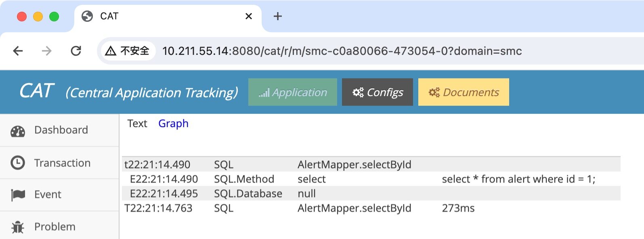
Task: Open a new browser tab with plus
Action: tap(278, 16)
